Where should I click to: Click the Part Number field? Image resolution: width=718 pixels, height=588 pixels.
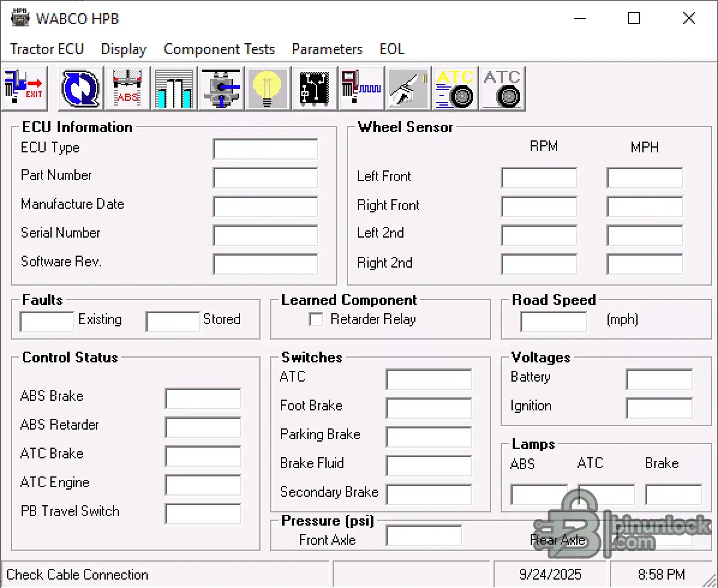click(x=265, y=178)
